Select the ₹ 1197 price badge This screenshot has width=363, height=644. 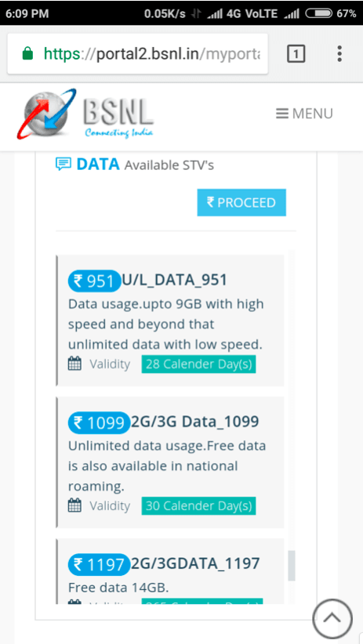pyautogui.click(x=99, y=564)
